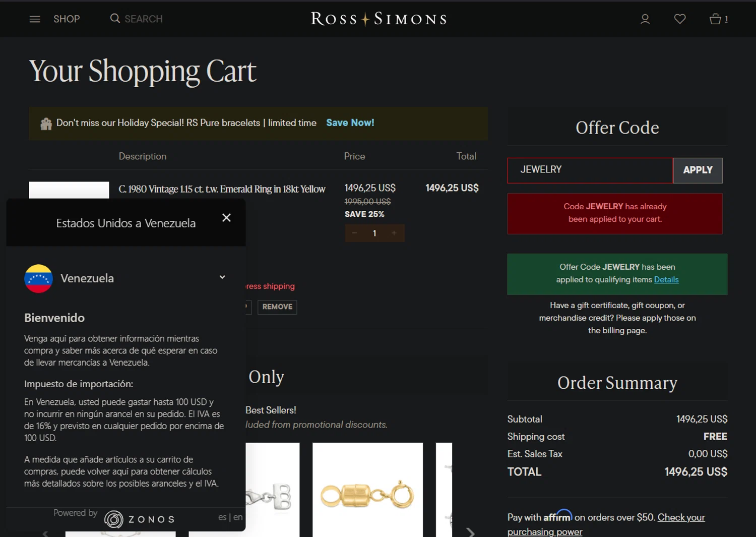756x537 pixels.
Task: Click the Your Shopping Cart heading
Action: (x=143, y=71)
